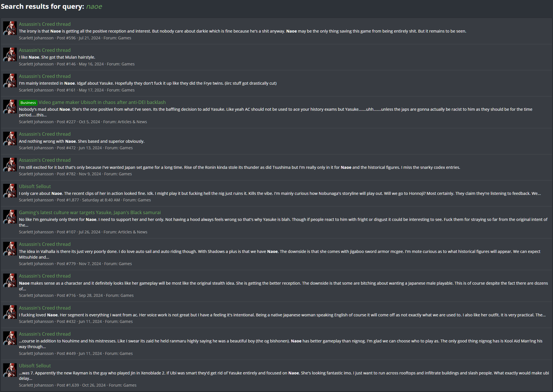Click the avatar beside Post #1,639 result
This screenshot has width=553, height=392.
(10, 370)
